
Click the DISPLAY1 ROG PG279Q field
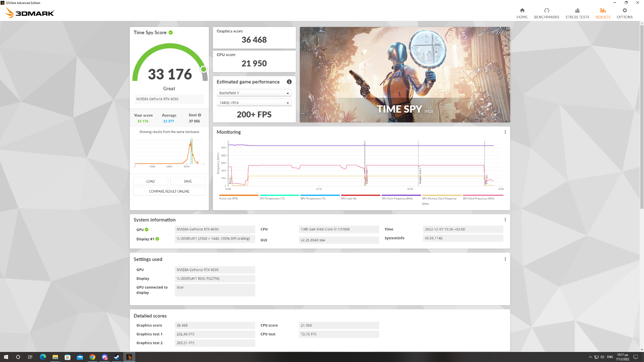pos(215,279)
